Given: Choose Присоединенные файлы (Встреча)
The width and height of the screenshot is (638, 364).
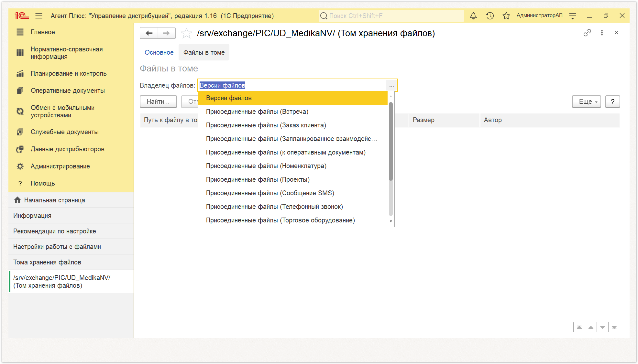Looking at the screenshot, I should pos(293,112).
